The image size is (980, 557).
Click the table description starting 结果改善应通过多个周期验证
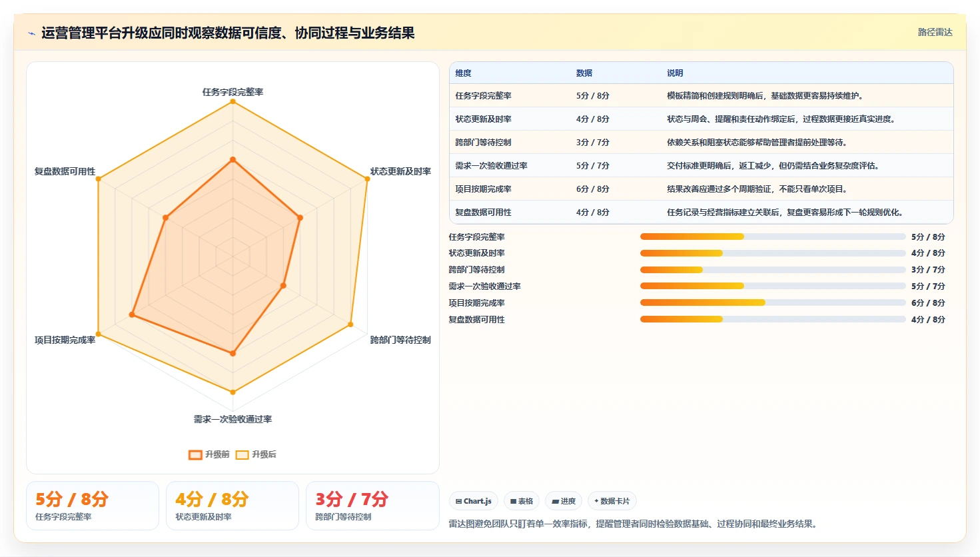(x=758, y=189)
